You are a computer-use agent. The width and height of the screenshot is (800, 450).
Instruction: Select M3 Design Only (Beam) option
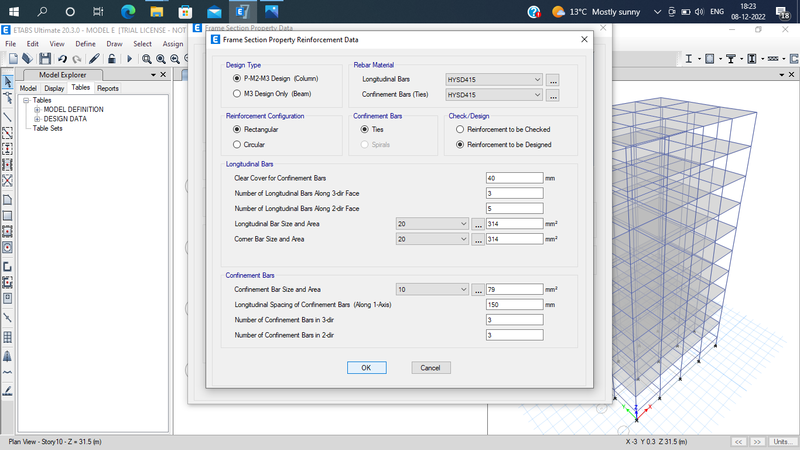[x=272, y=94]
